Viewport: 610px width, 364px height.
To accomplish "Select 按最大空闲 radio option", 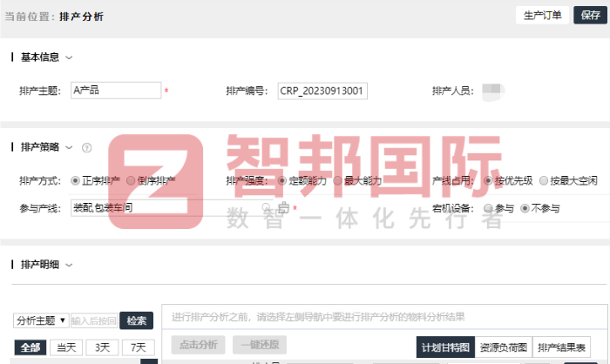I will coord(544,180).
